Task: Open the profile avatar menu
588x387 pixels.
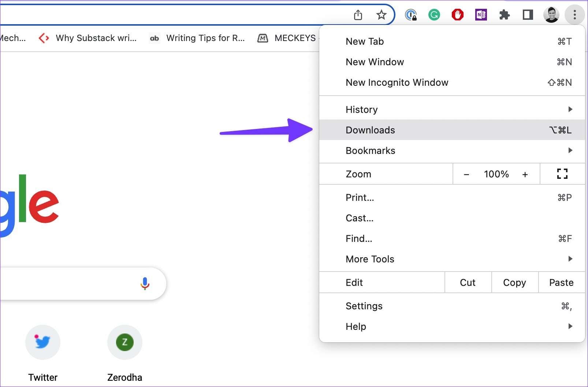Action: (x=551, y=15)
